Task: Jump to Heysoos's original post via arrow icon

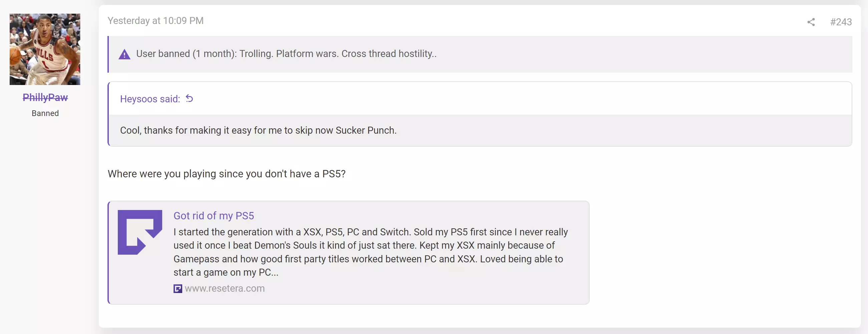Action: click(x=189, y=99)
